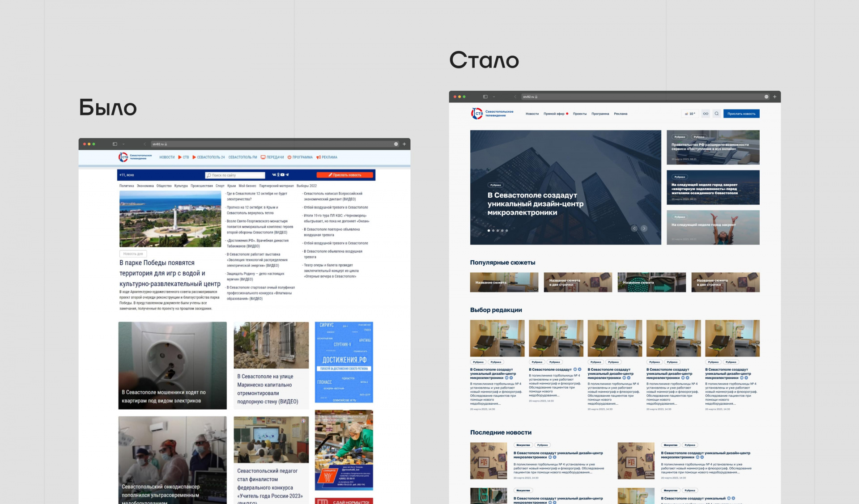
Task: Open a new tab in new site browser
Action: pyautogui.click(x=774, y=97)
